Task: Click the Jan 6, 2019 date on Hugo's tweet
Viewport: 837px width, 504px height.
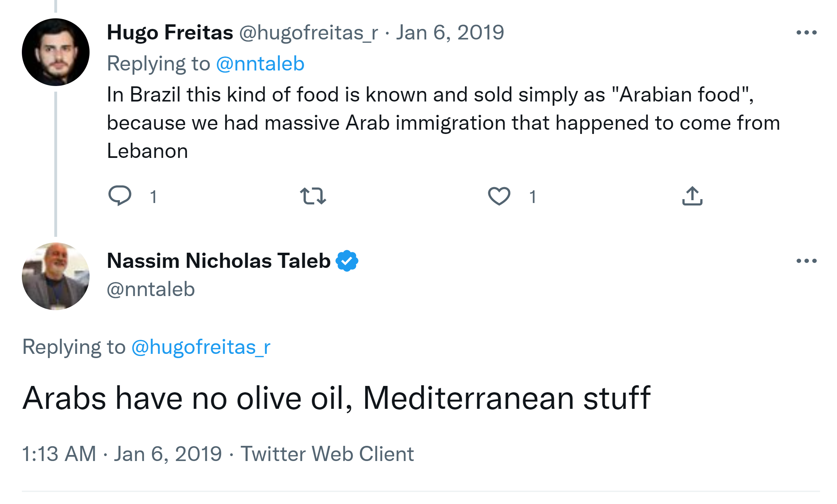Action: click(x=450, y=33)
